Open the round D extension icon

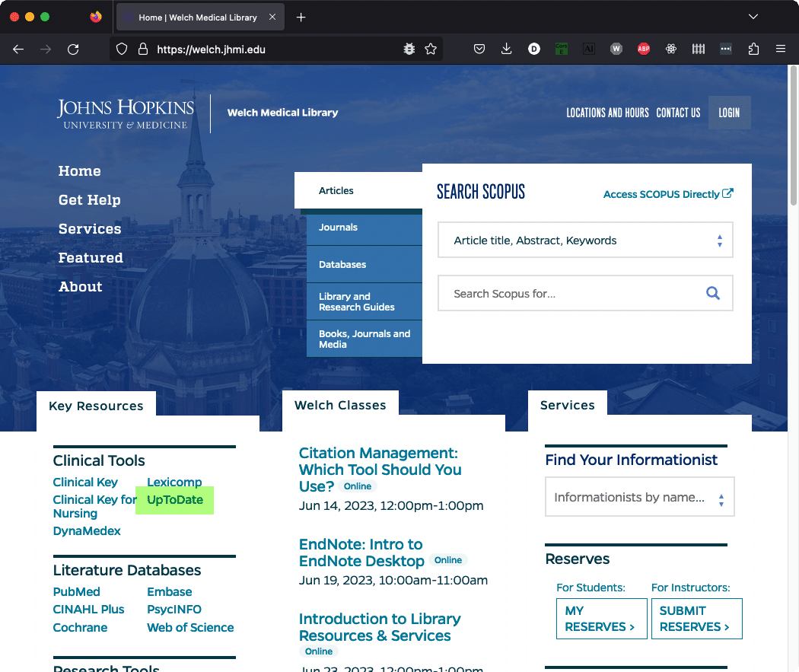click(534, 49)
